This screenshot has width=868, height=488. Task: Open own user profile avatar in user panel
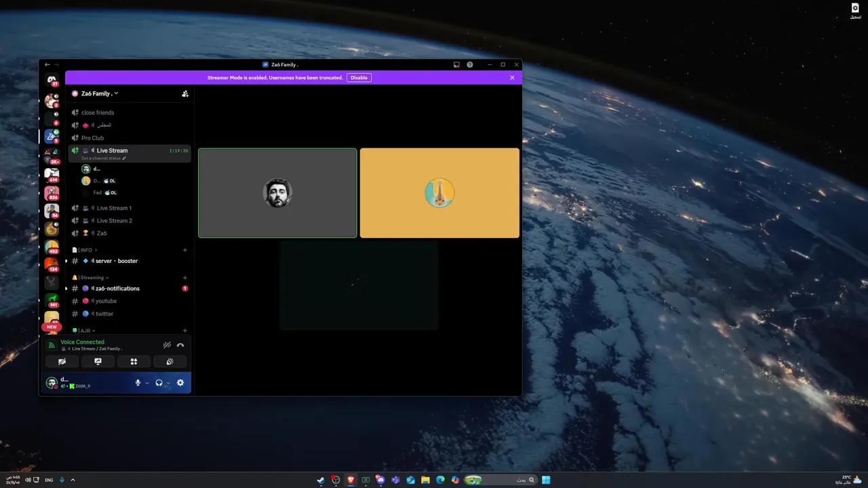point(52,383)
